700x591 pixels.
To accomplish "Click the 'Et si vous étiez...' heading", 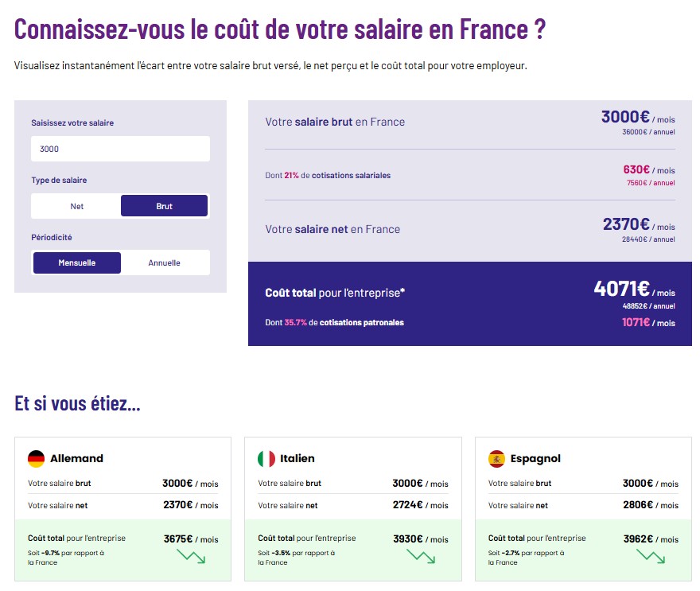I will coord(77,403).
